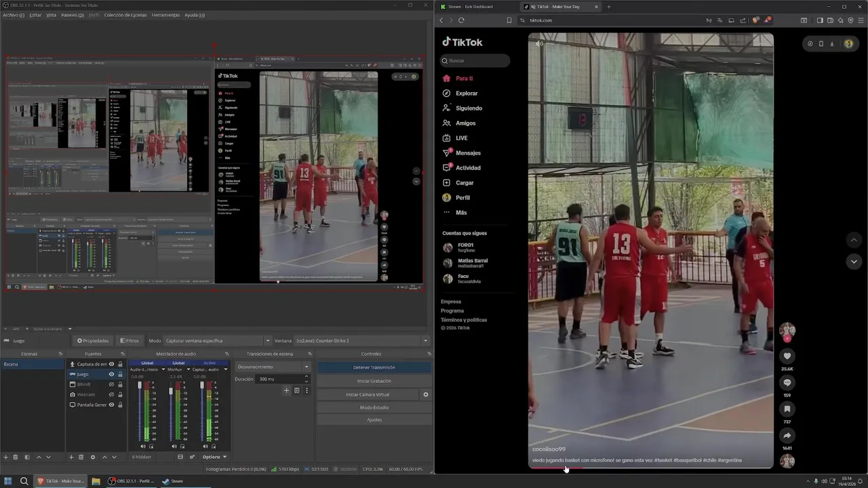The image size is (868, 488).
Task: Open Colección de Escenas menu
Action: (x=125, y=15)
